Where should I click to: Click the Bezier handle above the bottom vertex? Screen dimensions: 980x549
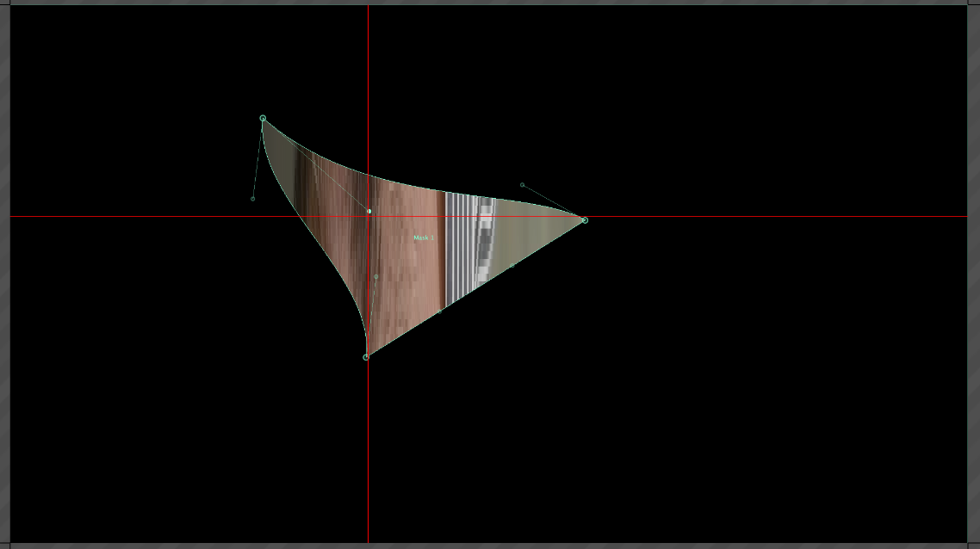376,277
